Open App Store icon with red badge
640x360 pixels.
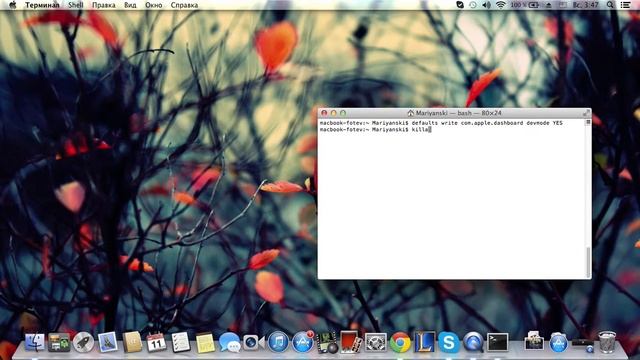click(302, 342)
